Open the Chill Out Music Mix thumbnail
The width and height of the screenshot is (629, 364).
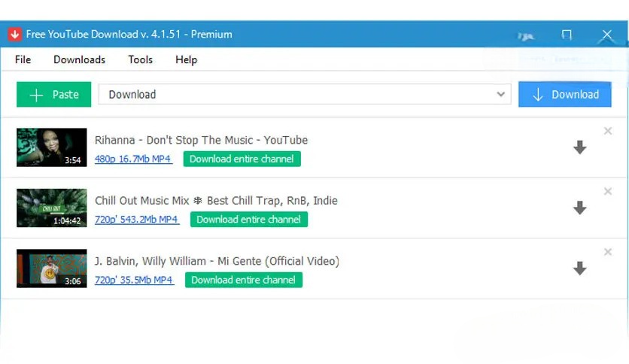tap(51, 208)
